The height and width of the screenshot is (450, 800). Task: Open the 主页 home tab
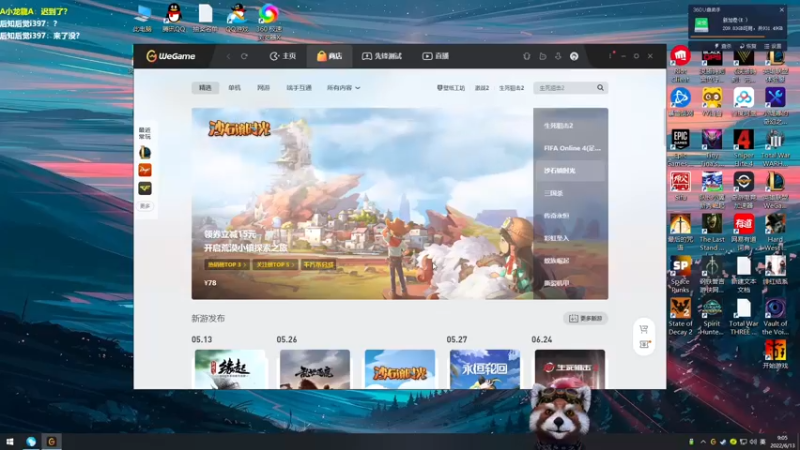[283, 56]
